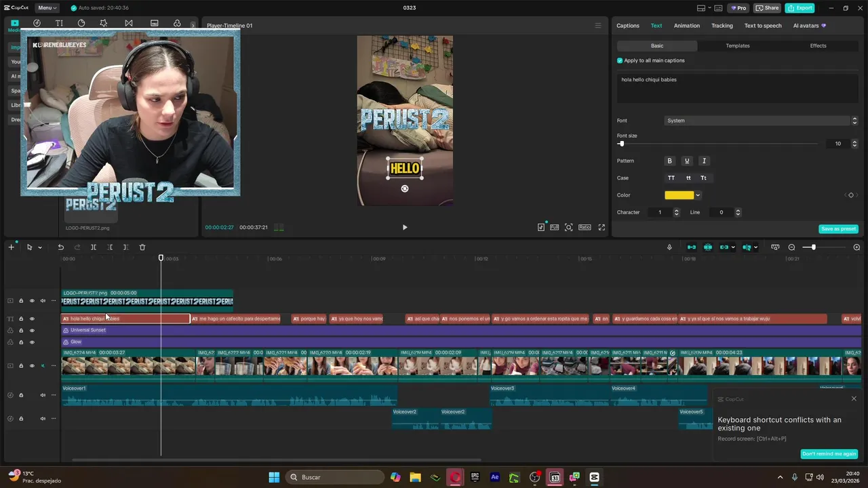Mute the Voiceover1 audio track

point(43,395)
